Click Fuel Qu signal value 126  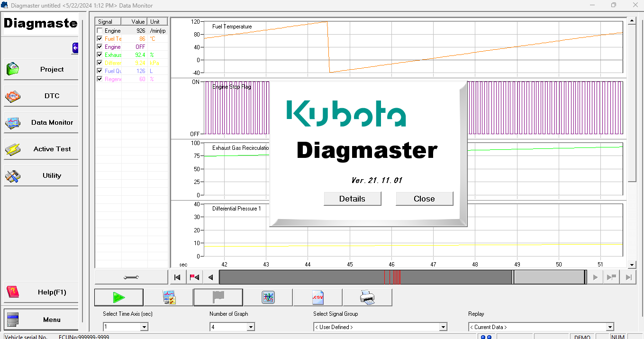[141, 71]
